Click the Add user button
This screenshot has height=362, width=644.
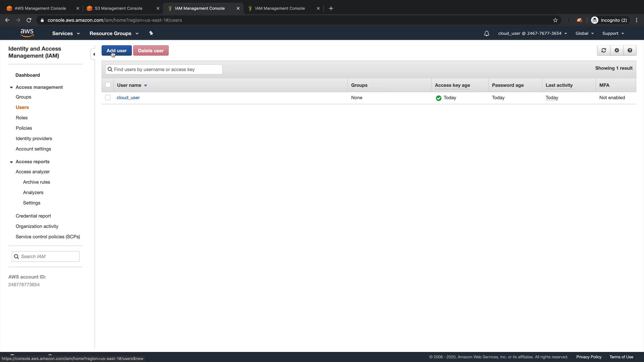(116, 51)
